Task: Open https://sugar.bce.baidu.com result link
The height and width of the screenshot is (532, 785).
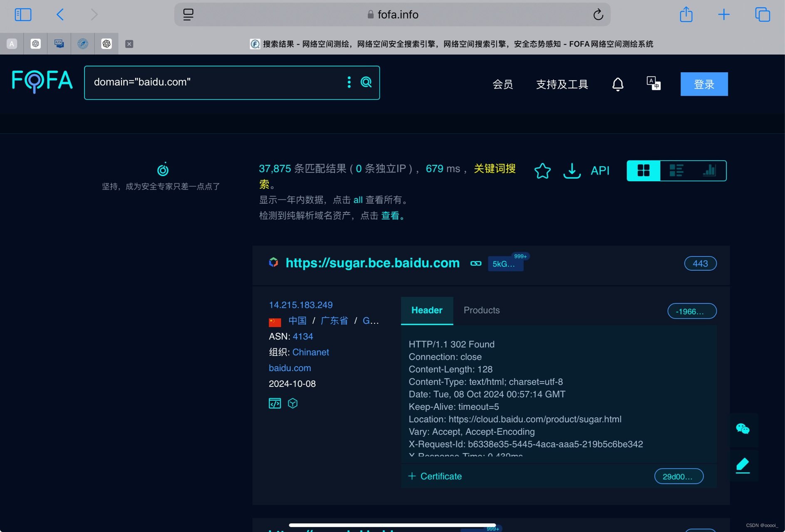Action: tap(372, 263)
